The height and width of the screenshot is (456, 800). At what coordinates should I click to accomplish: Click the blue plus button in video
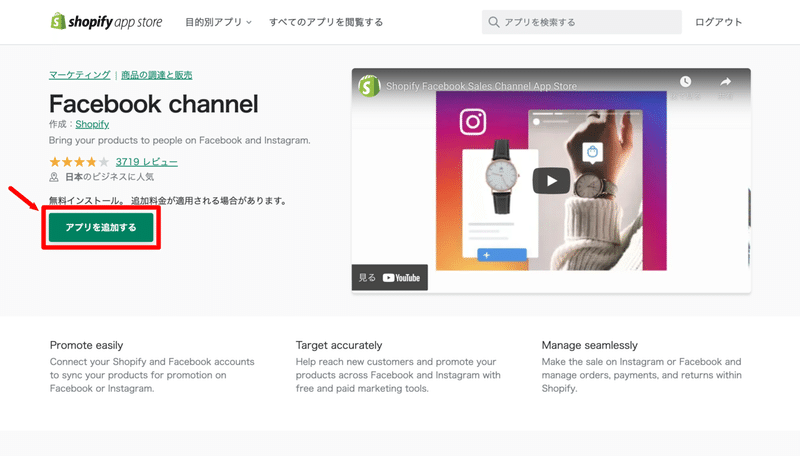[502, 255]
